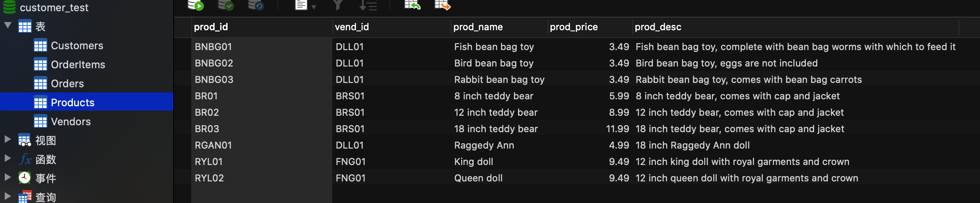Click the import table icon with green arrow
This screenshot has width=980, height=203.
(x=412, y=5)
